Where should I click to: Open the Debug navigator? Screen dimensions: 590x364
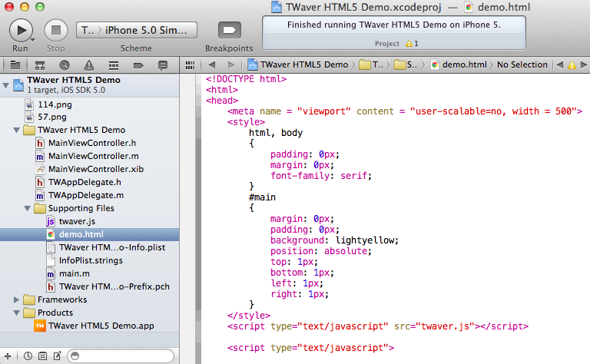click(114, 65)
